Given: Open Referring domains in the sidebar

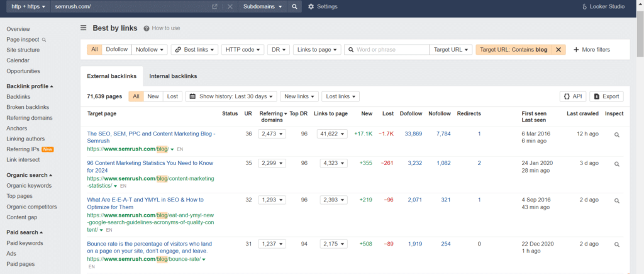Looking at the screenshot, I should point(29,118).
